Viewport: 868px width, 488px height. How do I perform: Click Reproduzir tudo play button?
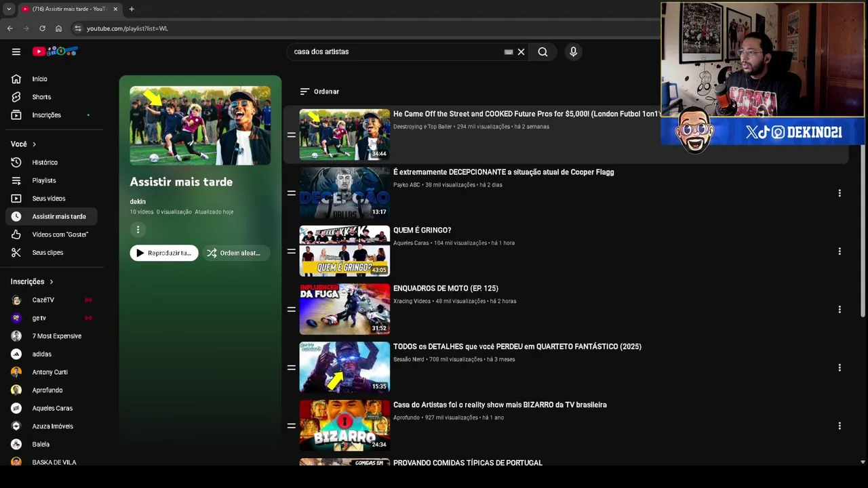(x=164, y=253)
